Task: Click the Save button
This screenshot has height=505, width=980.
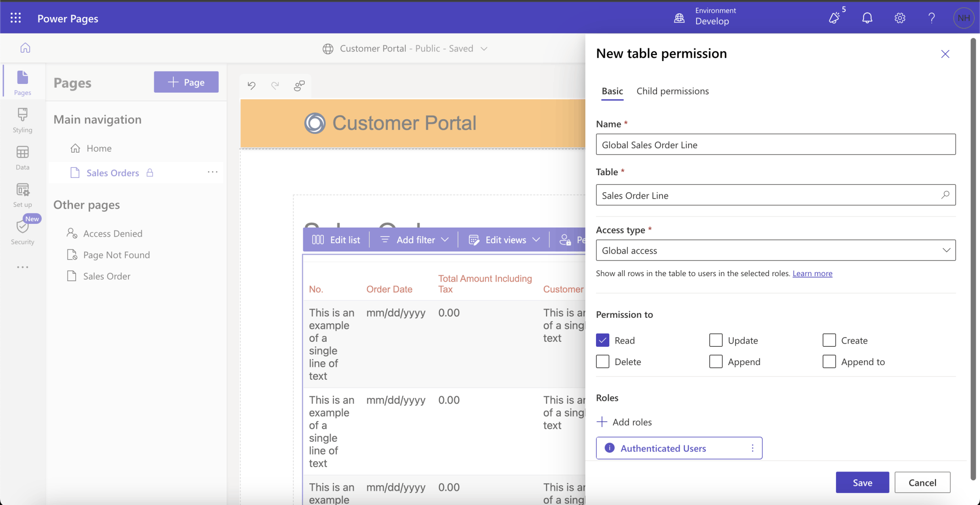Action: coord(862,483)
